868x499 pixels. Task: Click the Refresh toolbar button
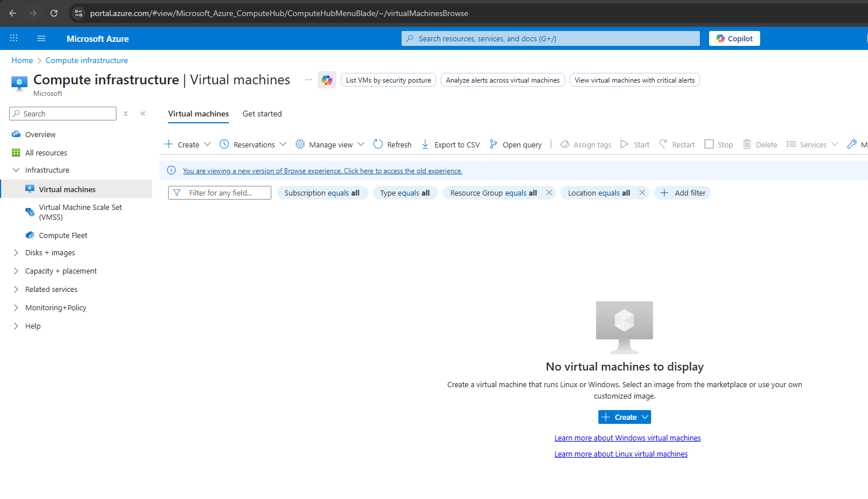coord(392,145)
